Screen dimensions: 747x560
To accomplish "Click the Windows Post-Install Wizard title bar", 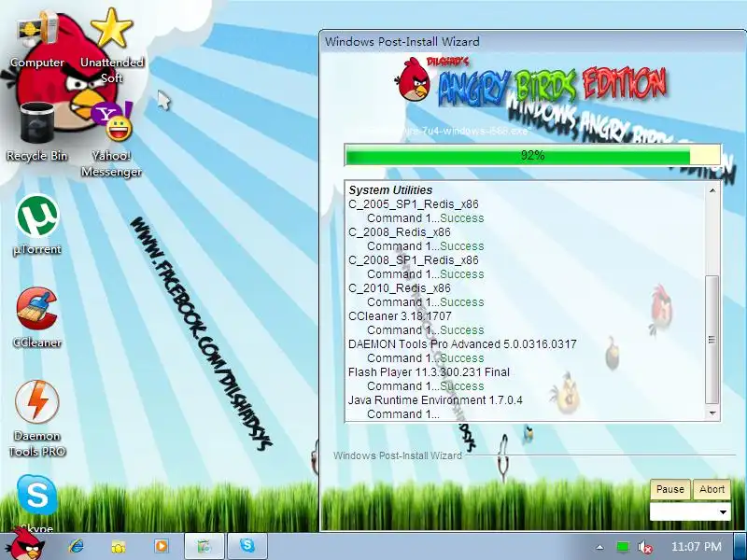I will click(x=532, y=41).
